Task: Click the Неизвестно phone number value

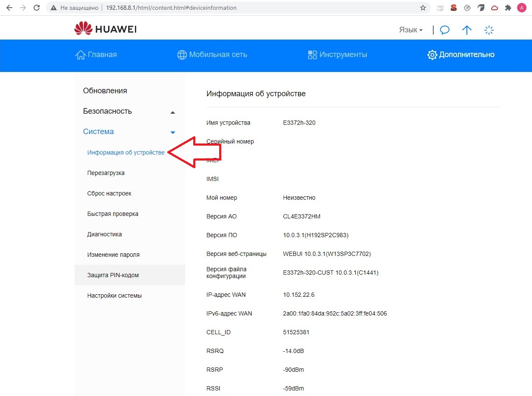Action: coord(299,198)
